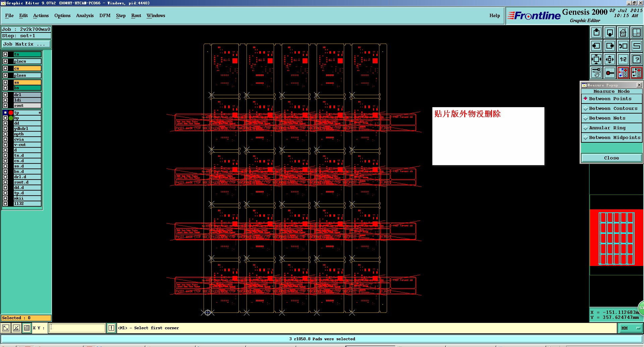Open the Analysis menu
Image resolution: width=644 pixels, height=347 pixels.
(x=85, y=15)
